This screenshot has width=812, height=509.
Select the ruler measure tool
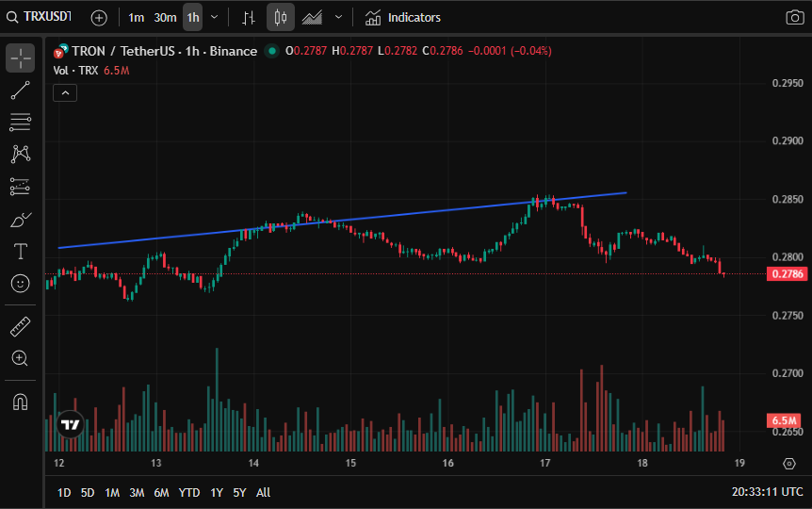point(20,327)
